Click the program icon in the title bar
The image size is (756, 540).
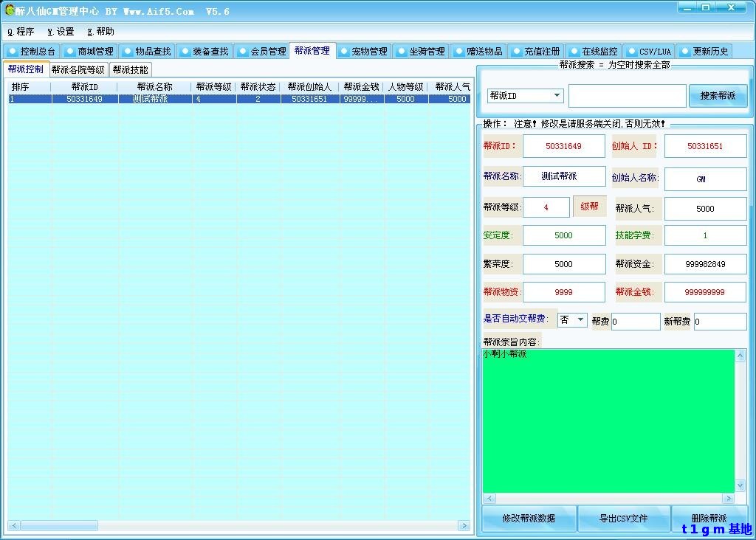point(8,8)
